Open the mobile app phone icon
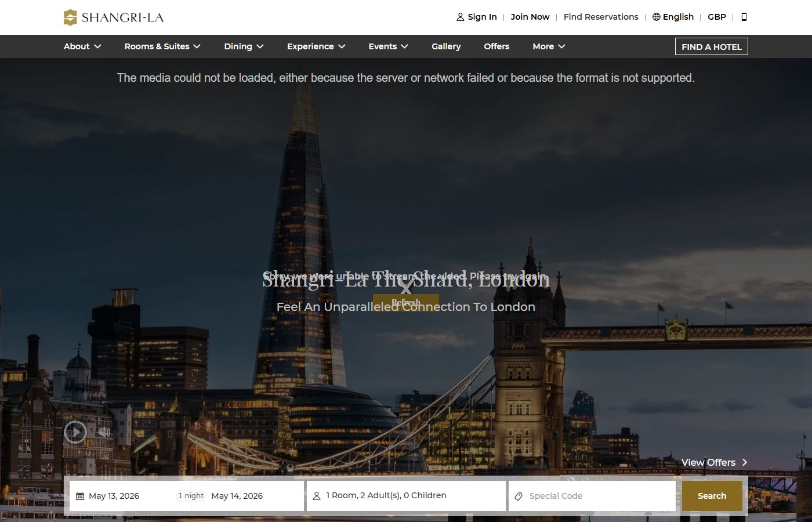812x522 pixels. pos(744,17)
